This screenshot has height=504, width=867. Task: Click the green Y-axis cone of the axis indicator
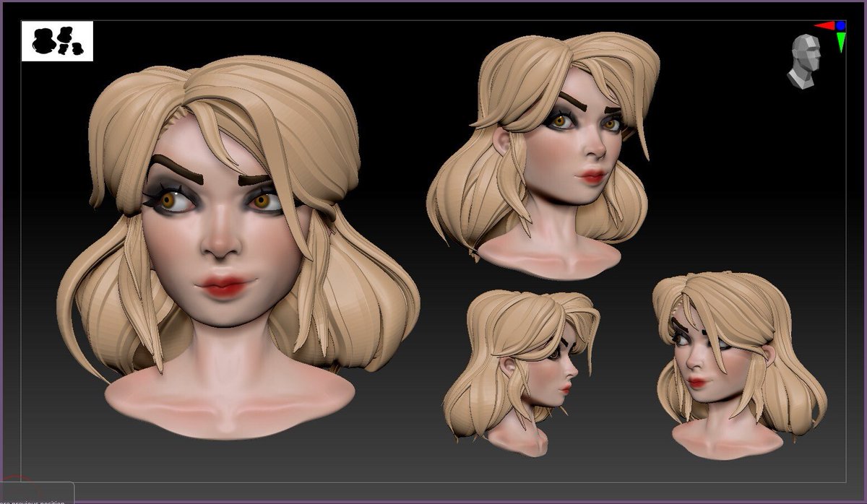pos(842,41)
